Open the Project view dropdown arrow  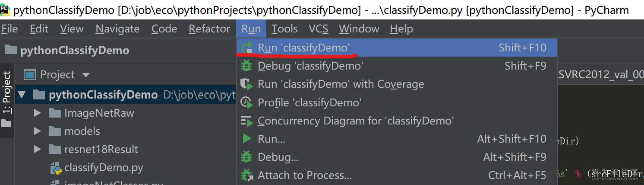(x=86, y=75)
